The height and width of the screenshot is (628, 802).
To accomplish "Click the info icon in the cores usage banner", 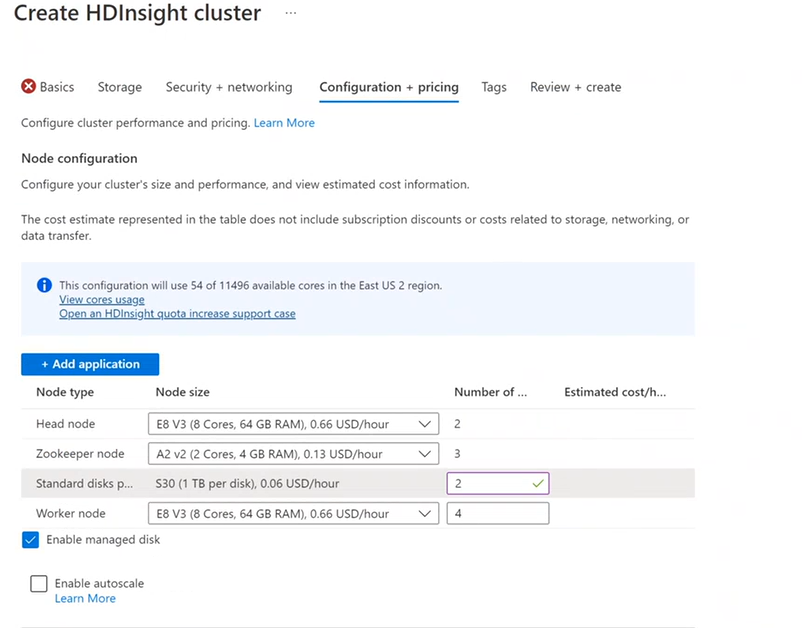I will coord(42,285).
